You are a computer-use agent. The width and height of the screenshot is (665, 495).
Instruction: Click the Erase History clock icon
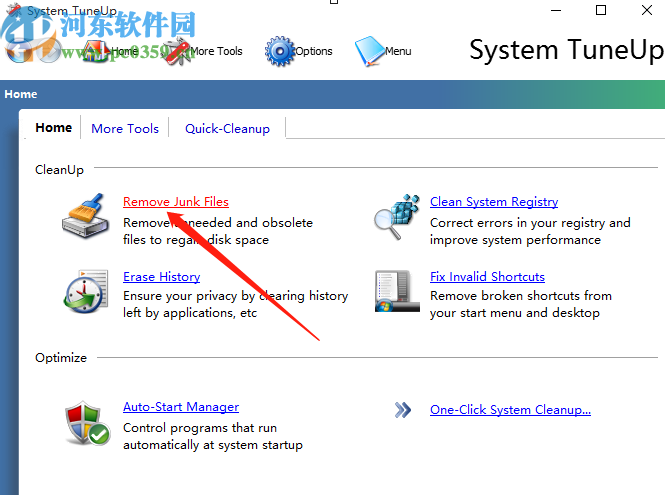coord(85,291)
